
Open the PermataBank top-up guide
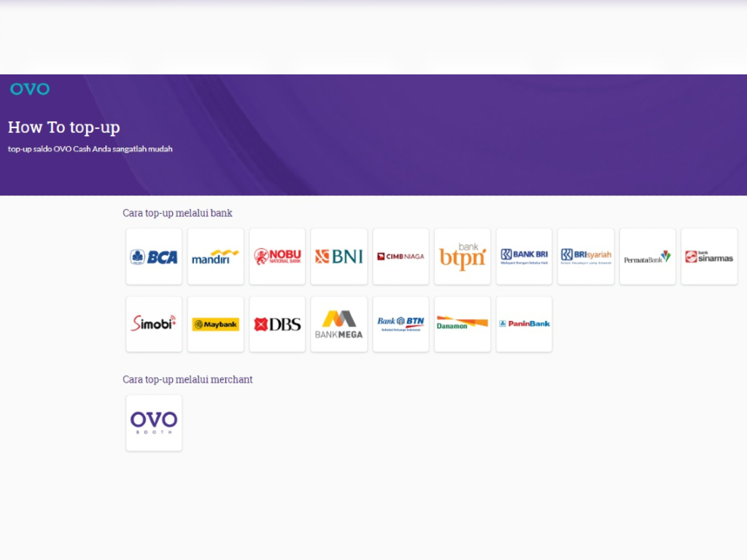pos(648,257)
